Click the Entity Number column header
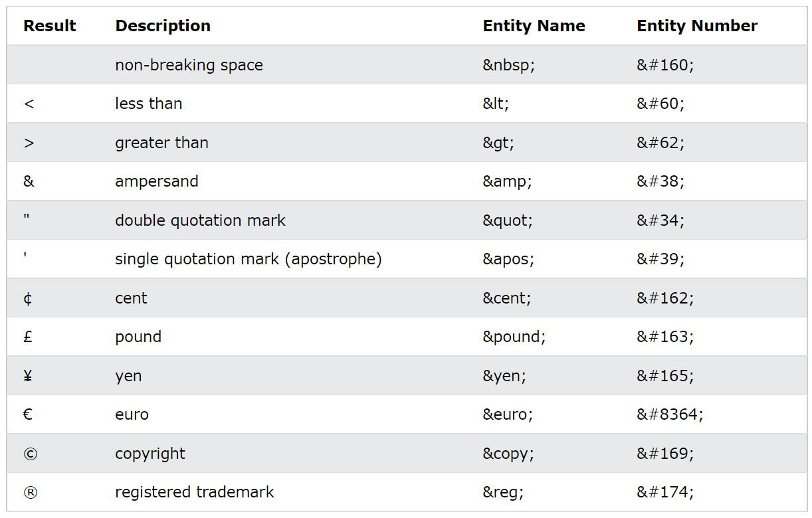Viewport: 812px width, 518px height. [x=697, y=26]
